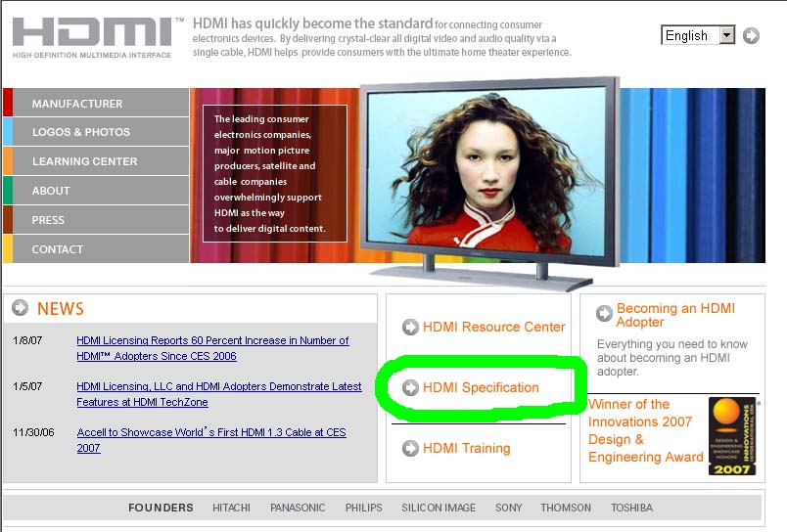This screenshot has width=787, height=532.
Task: Click the "HDMI has quickly become the standard" tagline
Action: (382, 37)
